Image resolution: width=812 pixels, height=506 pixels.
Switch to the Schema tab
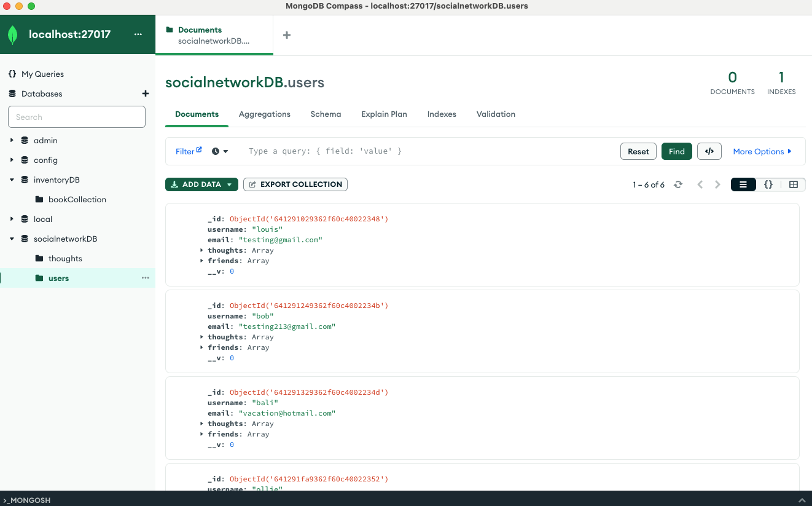[x=326, y=114]
